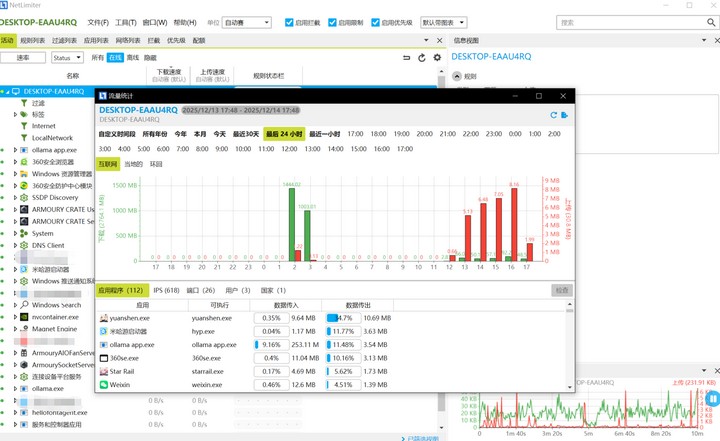Click the refresh icon in traffic statistics window
Screen dimensions: 720x441
click(554, 115)
